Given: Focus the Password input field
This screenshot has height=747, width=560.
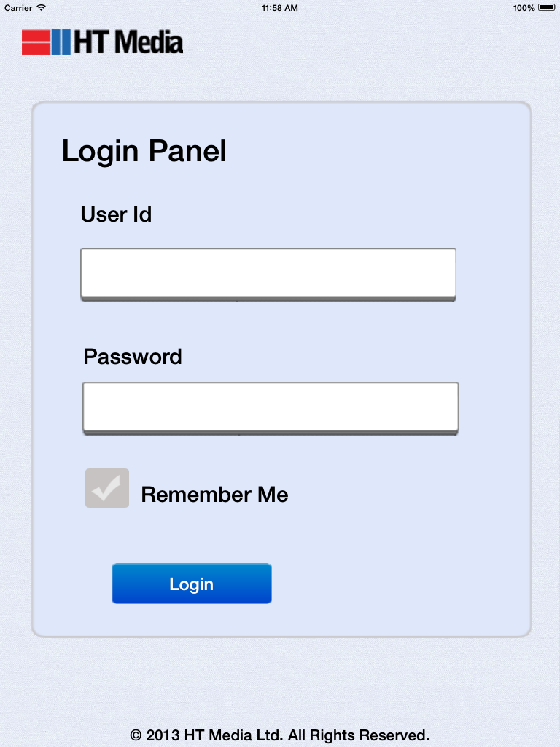Looking at the screenshot, I should point(271,408).
